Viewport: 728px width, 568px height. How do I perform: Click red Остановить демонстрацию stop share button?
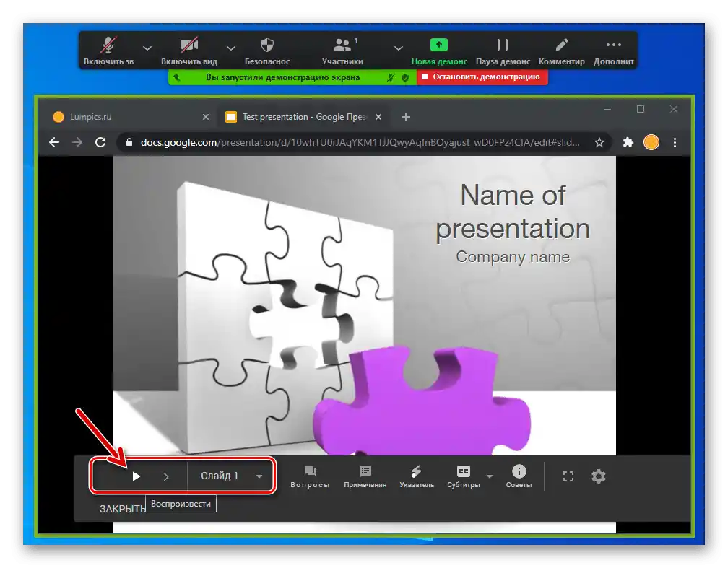tap(482, 77)
